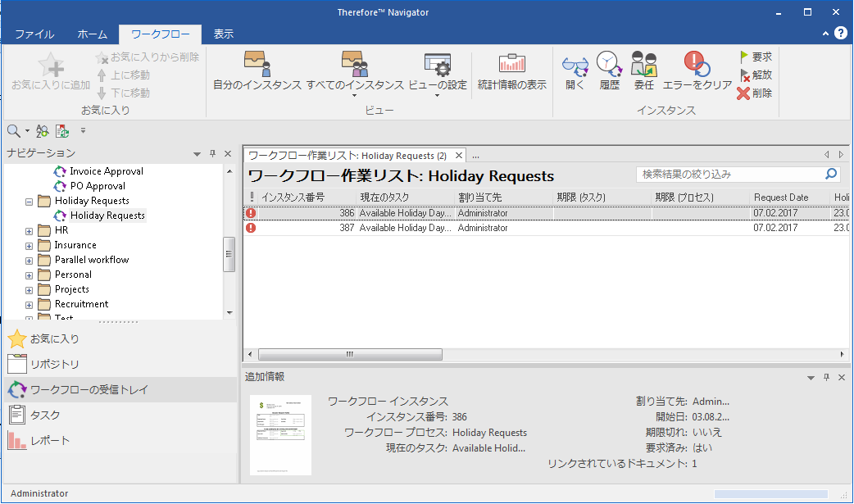Open ビューの設定 dropdown arrow
The image size is (854, 504).
pos(438,96)
